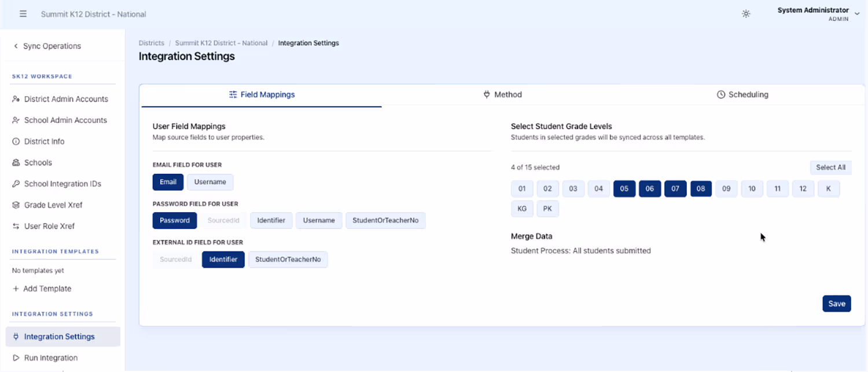
Task: Click the Add Template link
Action: [x=42, y=289]
